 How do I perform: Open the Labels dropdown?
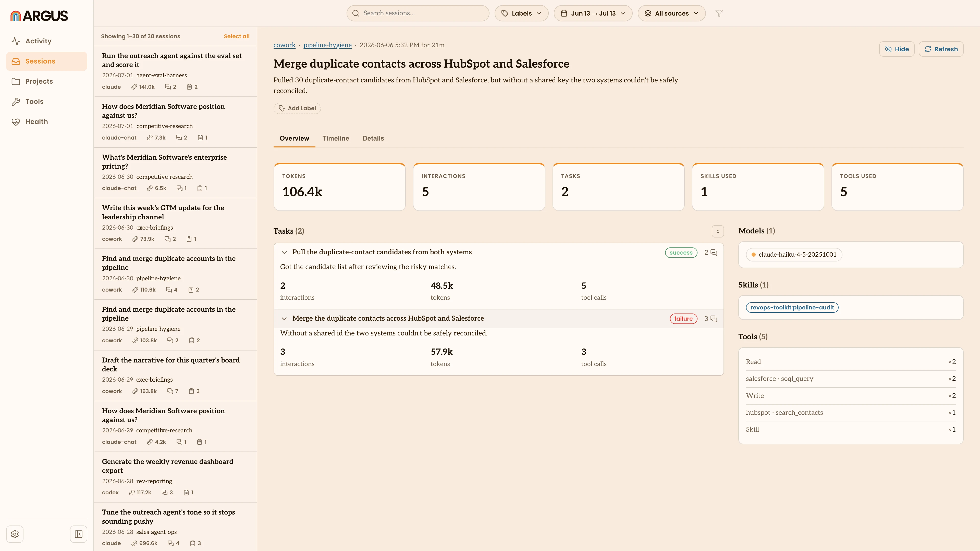point(521,13)
